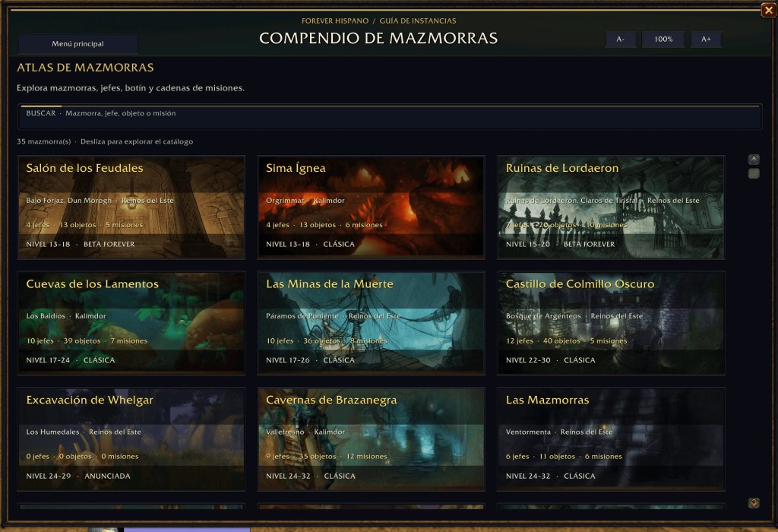778x532 pixels.
Task: Open the Cuevas de los Lamentos card
Action: pos(131,323)
